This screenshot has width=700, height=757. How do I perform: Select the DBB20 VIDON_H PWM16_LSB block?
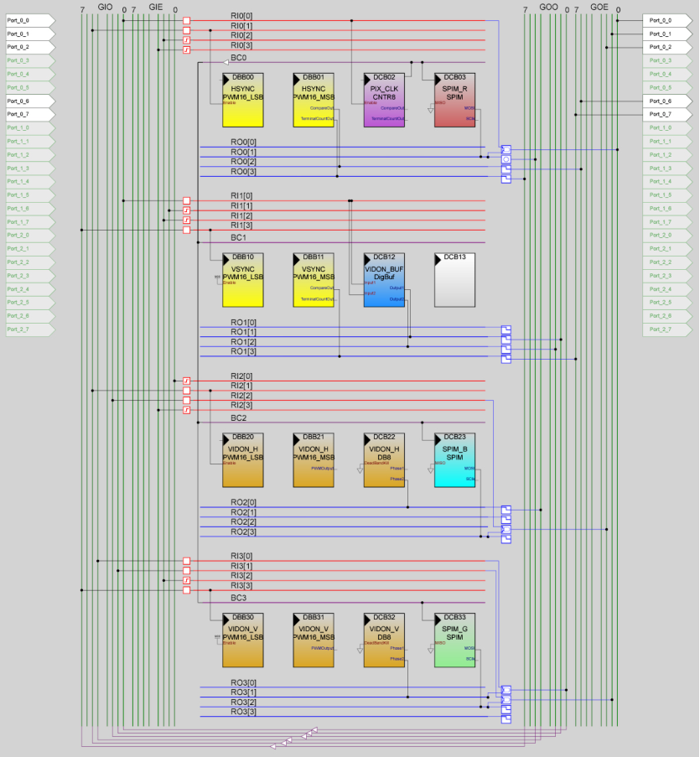[243, 460]
